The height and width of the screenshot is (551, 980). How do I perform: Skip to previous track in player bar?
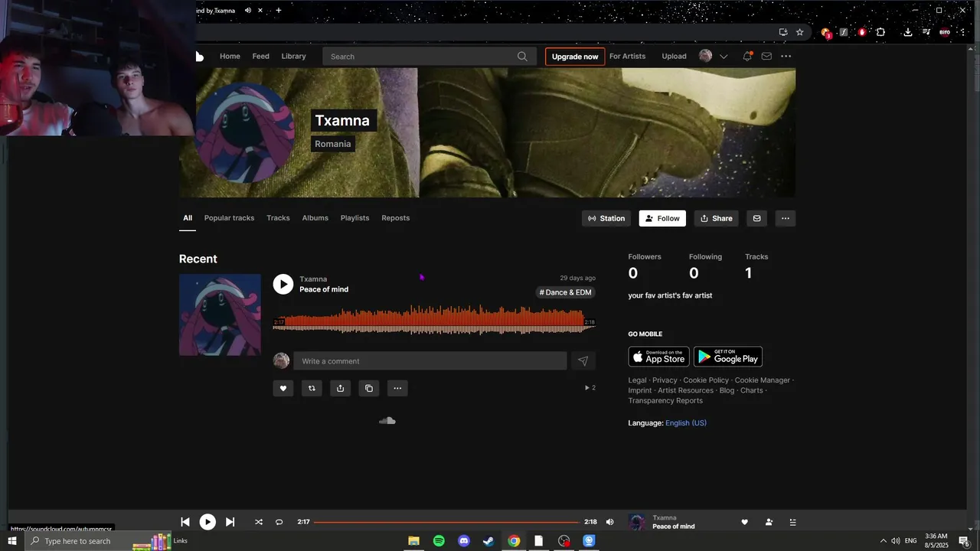tap(185, 522)
